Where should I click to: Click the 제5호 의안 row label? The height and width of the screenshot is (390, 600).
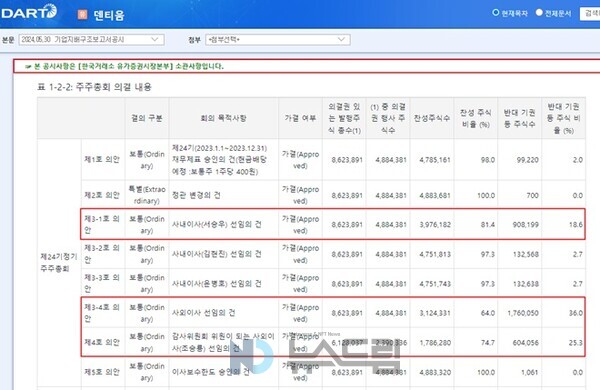pos(102,372)
